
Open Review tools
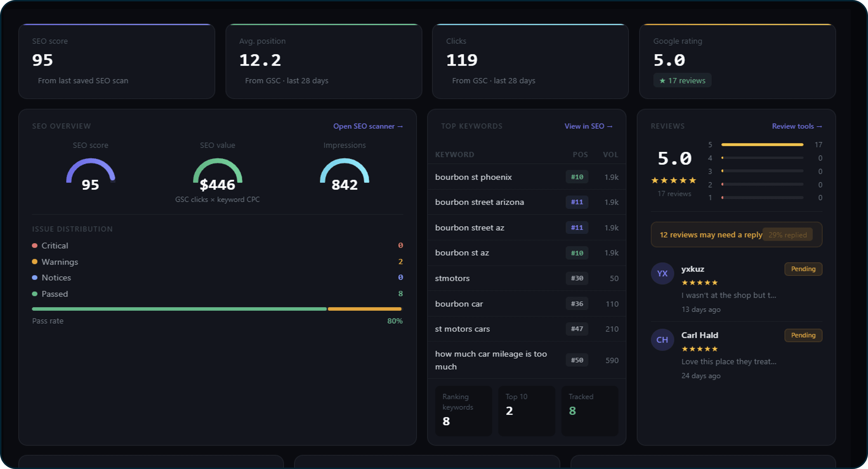click(x=797, y=126)
